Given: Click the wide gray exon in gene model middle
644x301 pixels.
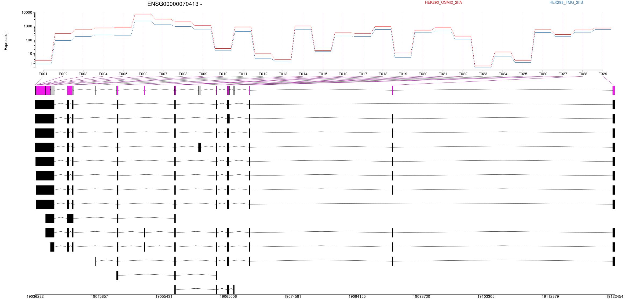Looking at the screenshot, I should [x=200, y=90].
